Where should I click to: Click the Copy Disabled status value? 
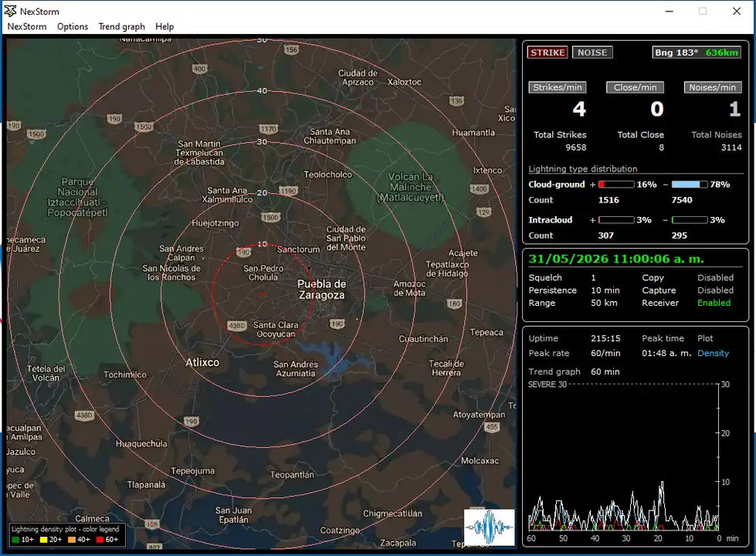pyautogui.click(x=716, y=278)
